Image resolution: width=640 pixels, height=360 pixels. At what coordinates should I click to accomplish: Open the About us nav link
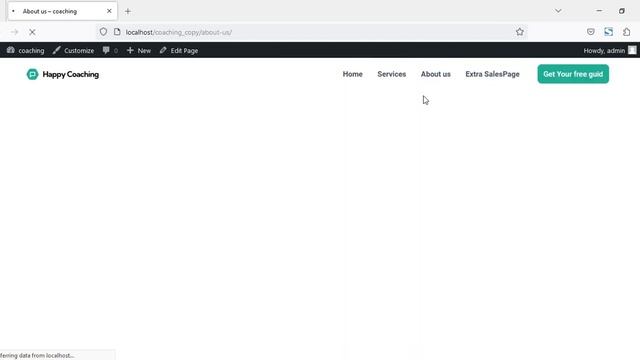(436, 74)
